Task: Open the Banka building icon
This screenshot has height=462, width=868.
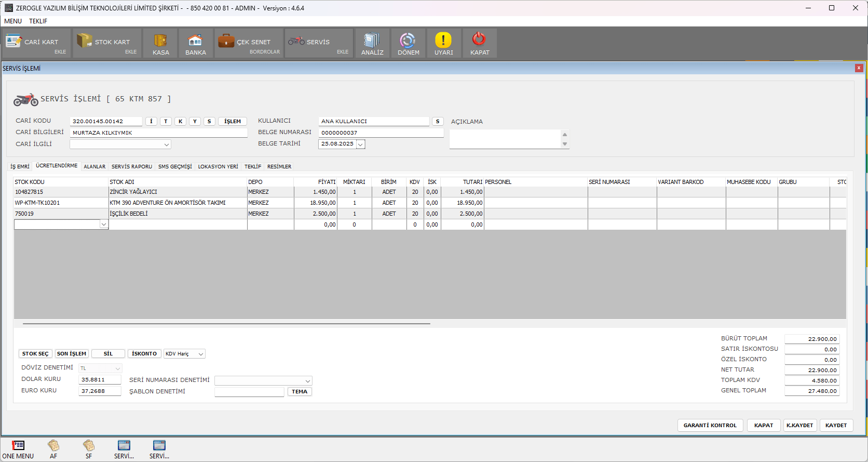Action: pos(196,41)
